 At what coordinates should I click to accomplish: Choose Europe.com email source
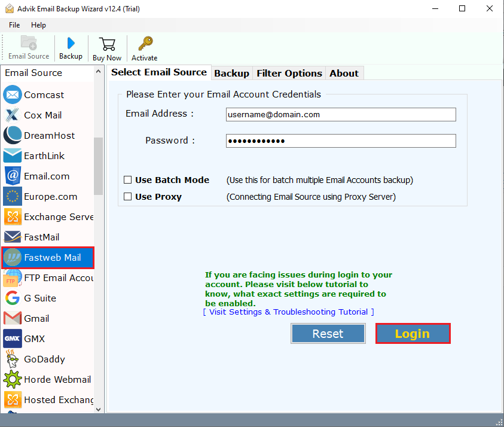[x=48, y=197]
